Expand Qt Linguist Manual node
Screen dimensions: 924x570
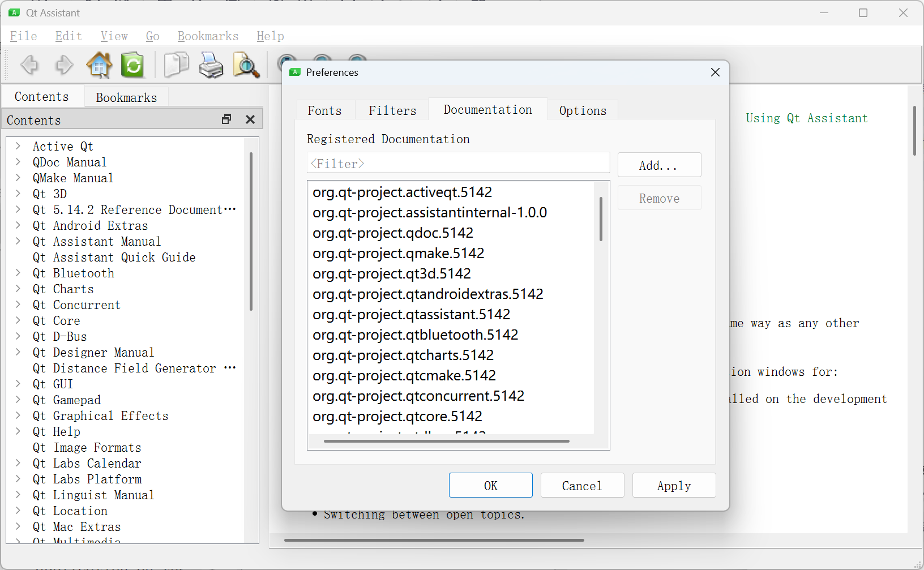[x=18, y=495]
